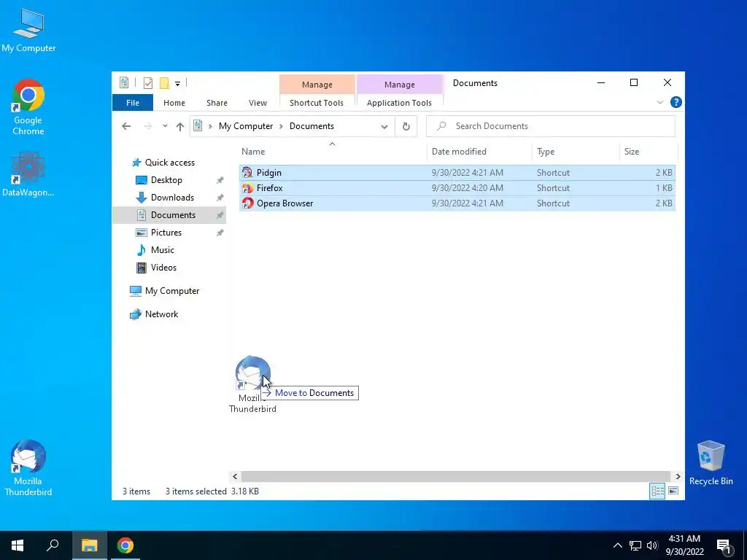747x560 pixels.
Task: Unpin Downloads using its pin icon
Action: (220, 198)
